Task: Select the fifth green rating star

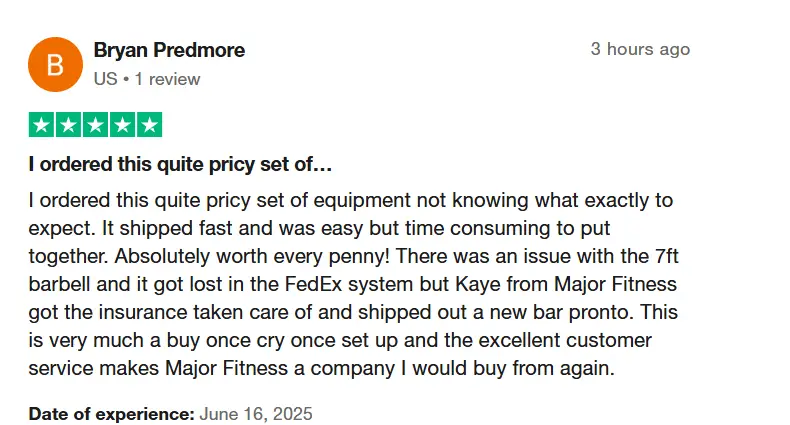Action: tap(150, 125)
